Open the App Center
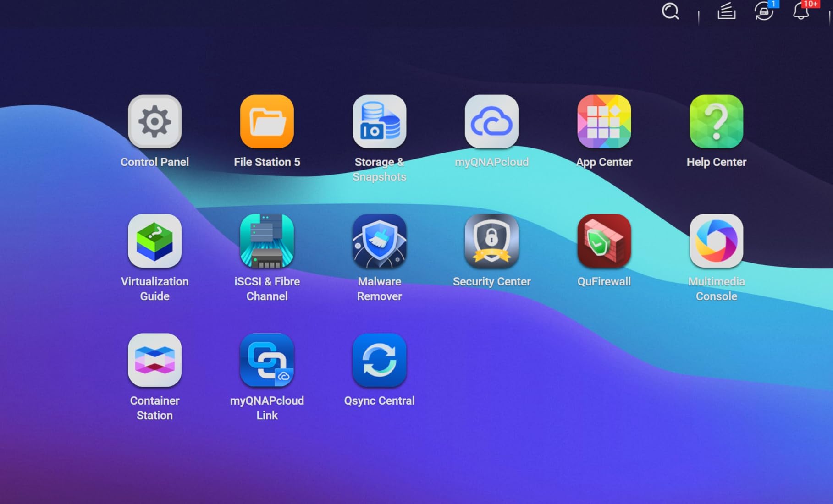 pos(604,122)
